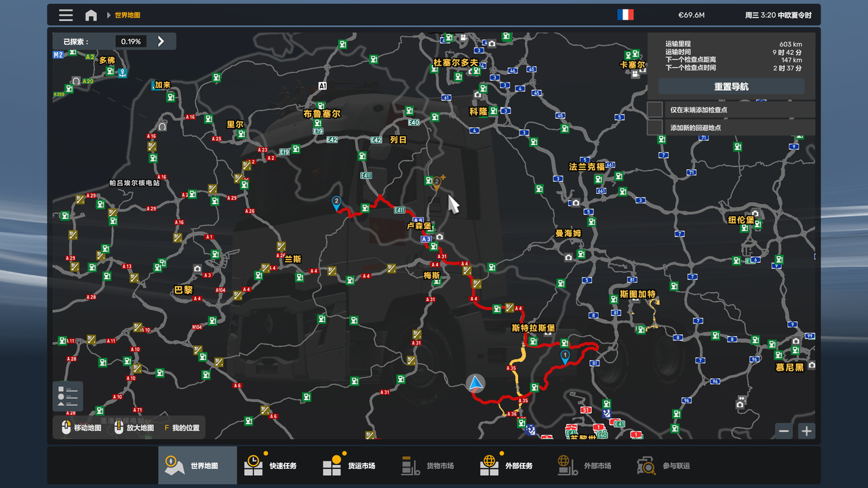Click the 移动地图 mouse hint
The width and height of the screenshot is (868, 488).
coord(81,428)
